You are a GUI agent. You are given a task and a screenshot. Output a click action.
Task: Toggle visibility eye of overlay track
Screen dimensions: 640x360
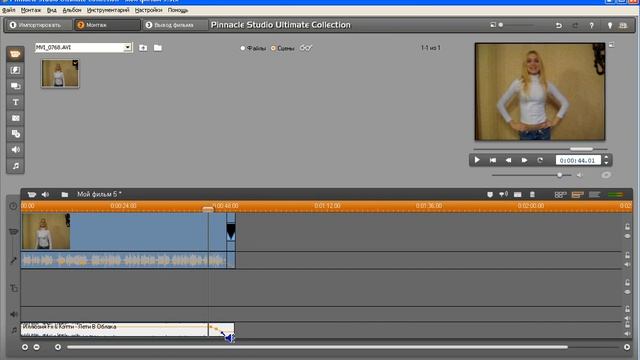click(x=627, y=292)
